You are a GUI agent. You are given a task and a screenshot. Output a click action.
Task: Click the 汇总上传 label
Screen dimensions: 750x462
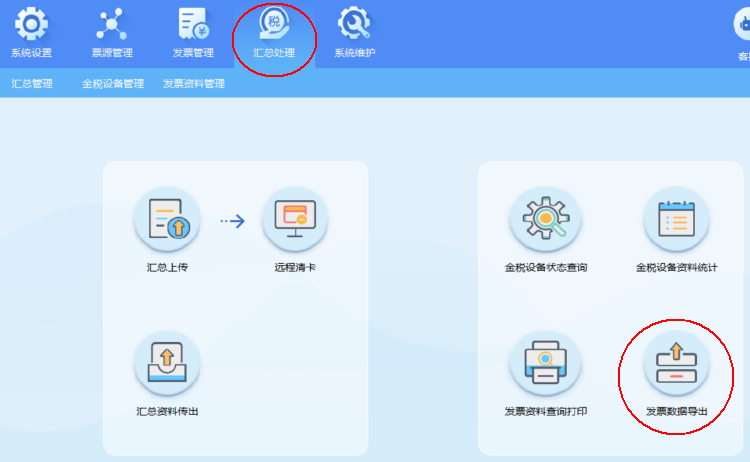(x=167, y=267)
